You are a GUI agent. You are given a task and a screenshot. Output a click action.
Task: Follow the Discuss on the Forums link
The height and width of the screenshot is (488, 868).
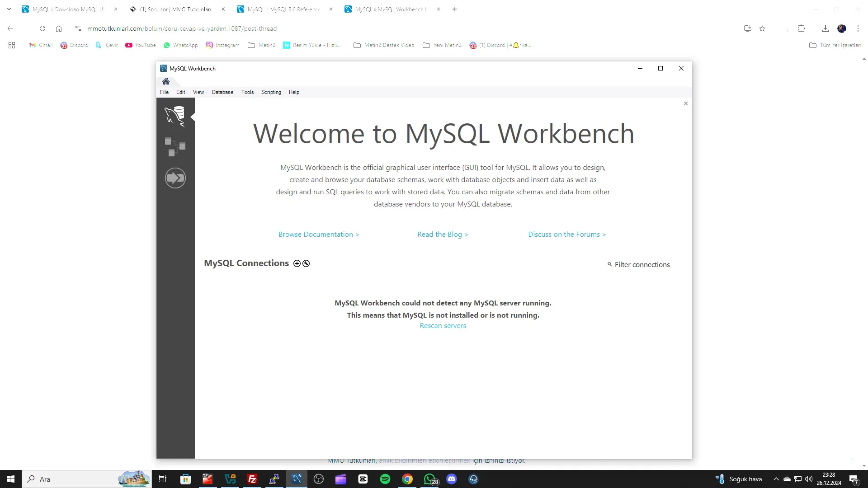567,234
